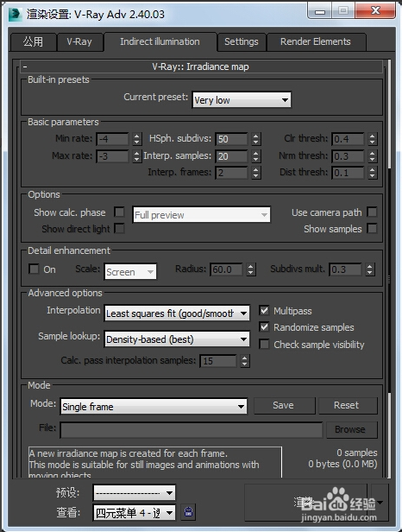Click the 3ds Max application icon in title bar
This screenshot has width=402, height=532.
[16, 14]
